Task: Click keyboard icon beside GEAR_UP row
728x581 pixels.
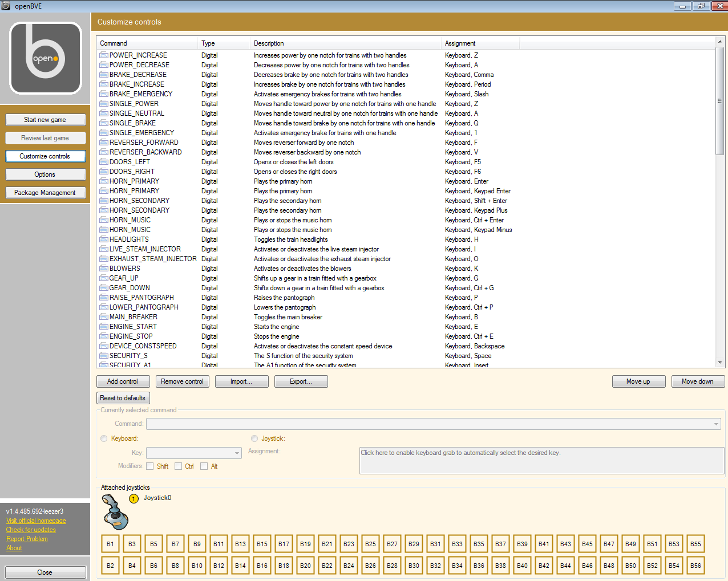Action: pos(104,278)
